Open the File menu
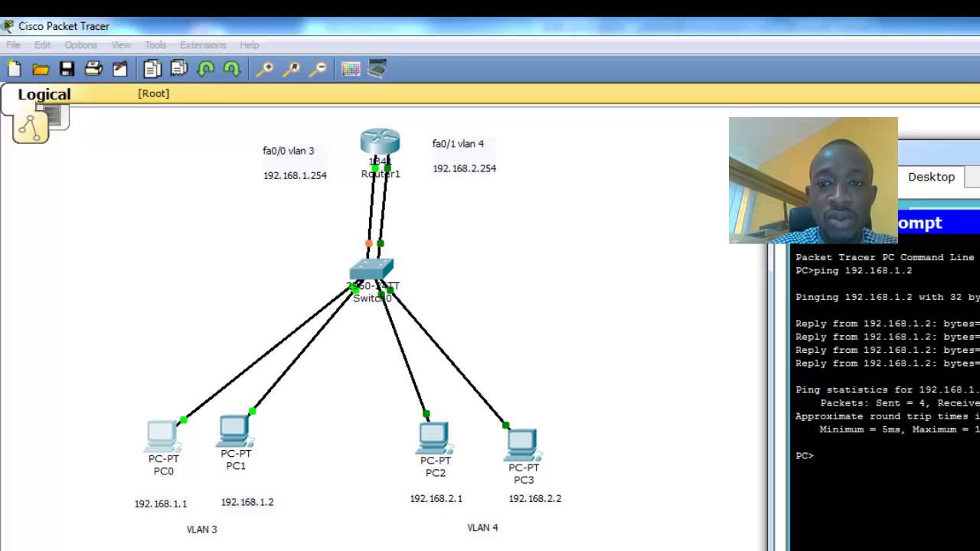 pyautogui.click(x=14, y=45)
